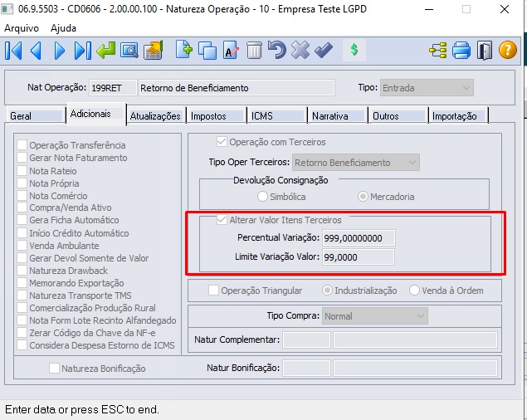Open Tipo Compra dropdown showing Normal
Viewport: 527px width, 420px height.
(375, 316)
